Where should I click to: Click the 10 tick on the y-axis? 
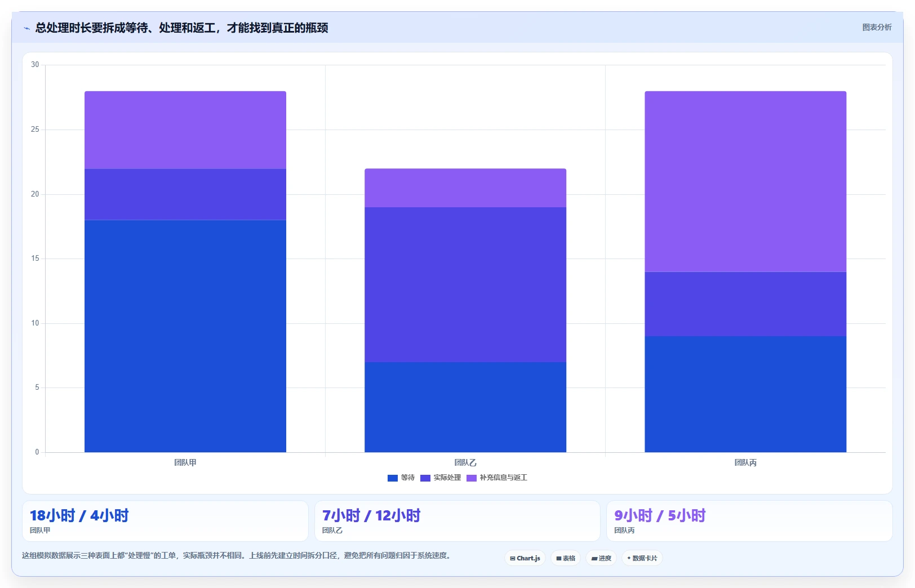tap(35, 323)
